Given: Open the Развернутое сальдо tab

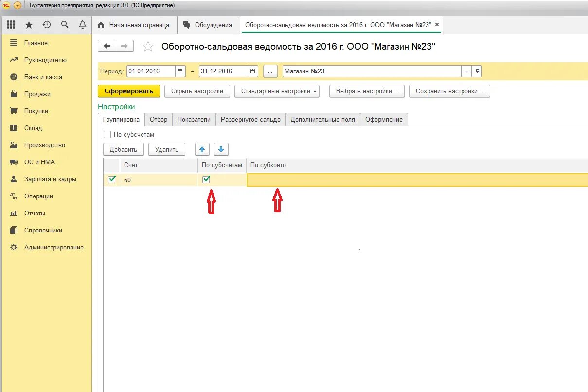Looking at the screenshot, I should point(250,119).
